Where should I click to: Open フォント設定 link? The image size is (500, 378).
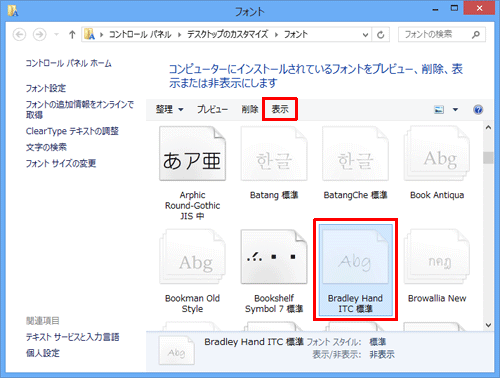point(46,88)
